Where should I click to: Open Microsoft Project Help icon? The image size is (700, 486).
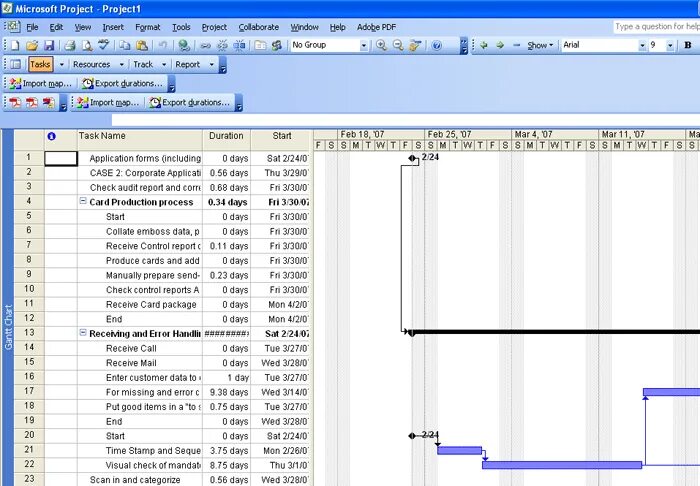(437, 45)
